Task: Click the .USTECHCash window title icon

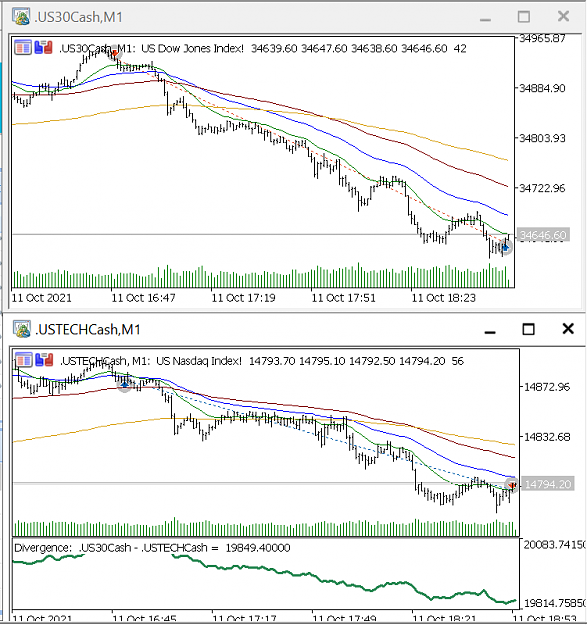Action: 22,329
